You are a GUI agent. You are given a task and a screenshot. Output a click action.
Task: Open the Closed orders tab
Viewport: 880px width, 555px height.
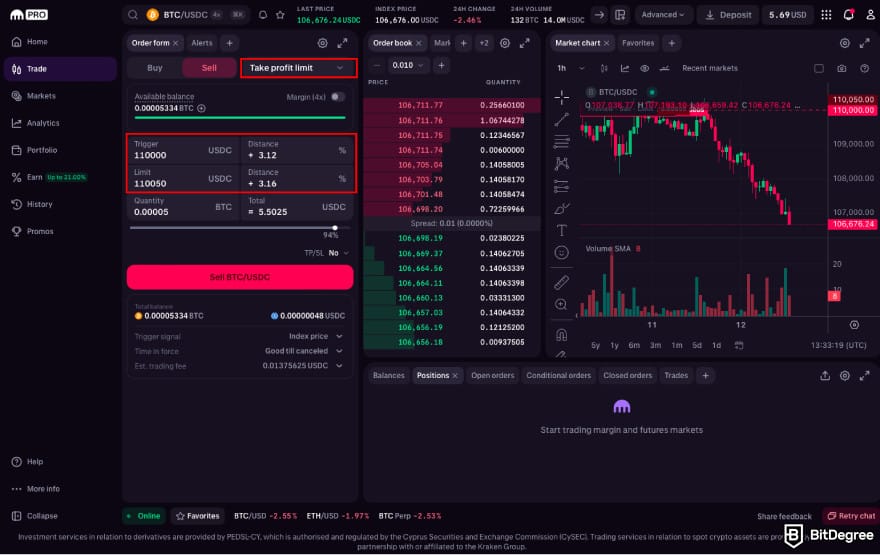point(627,375)
